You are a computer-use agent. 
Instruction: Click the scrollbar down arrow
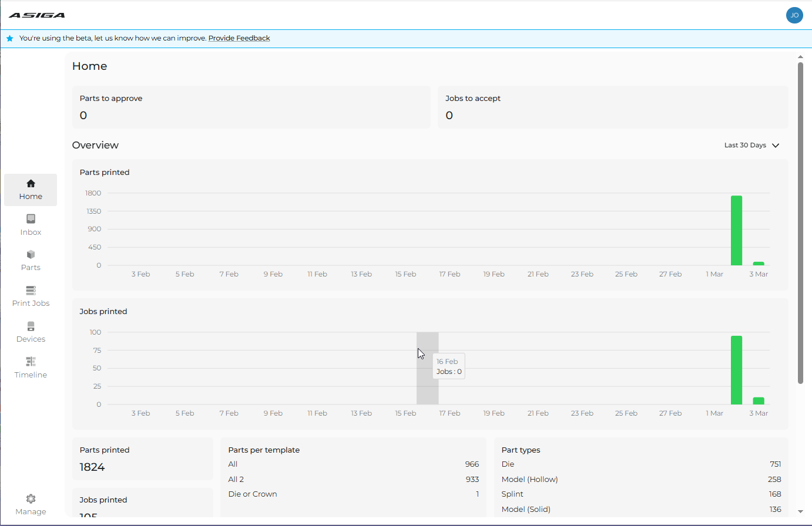point(800,512)
